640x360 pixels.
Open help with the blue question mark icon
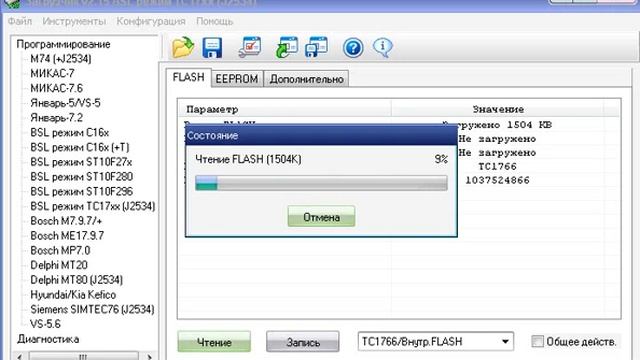click(x=353, y=48)
